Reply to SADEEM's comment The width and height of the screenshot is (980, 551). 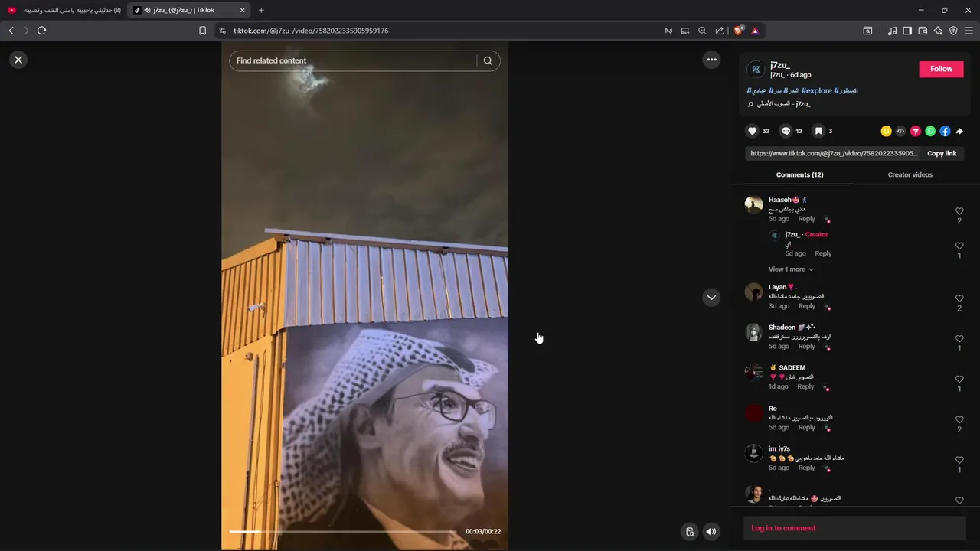click(805, 387)
